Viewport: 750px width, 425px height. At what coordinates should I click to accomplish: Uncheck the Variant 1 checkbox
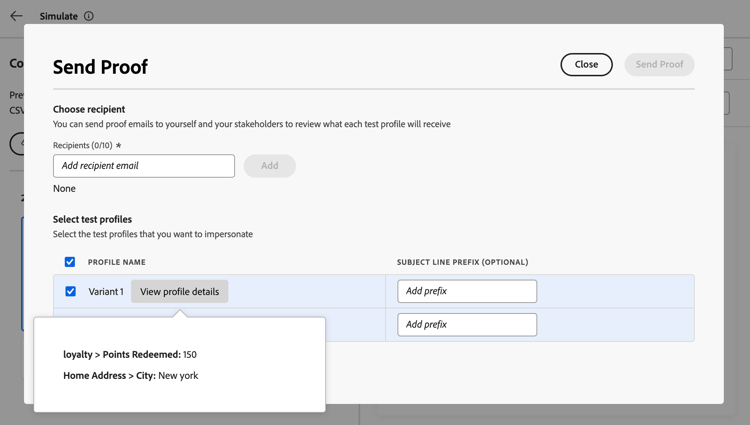(x=70, y=291)
